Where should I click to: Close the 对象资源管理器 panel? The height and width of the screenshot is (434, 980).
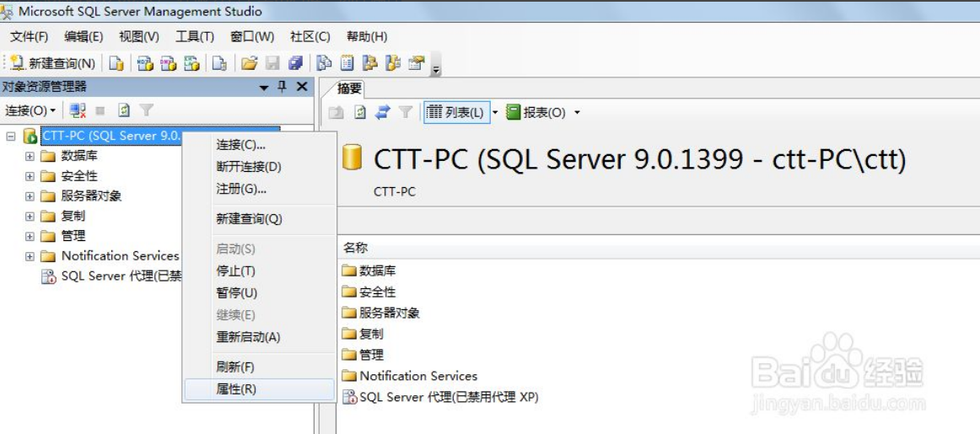(x=302, y=87)
